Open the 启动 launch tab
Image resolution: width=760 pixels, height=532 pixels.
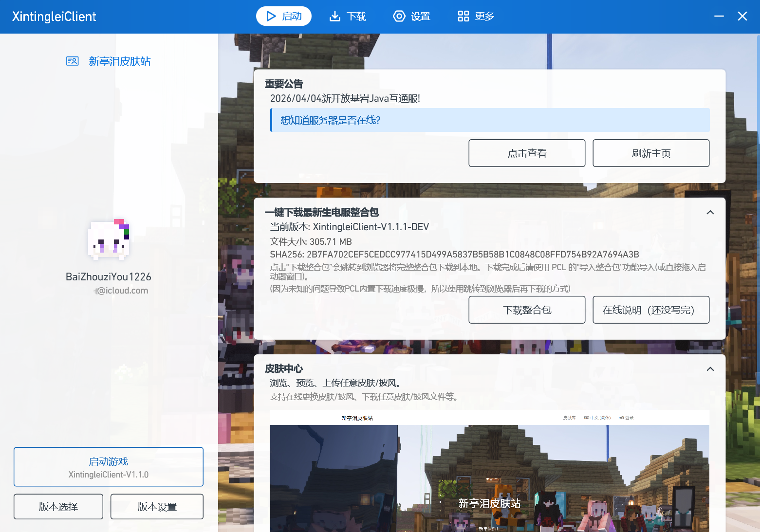(x=284, y=16)
